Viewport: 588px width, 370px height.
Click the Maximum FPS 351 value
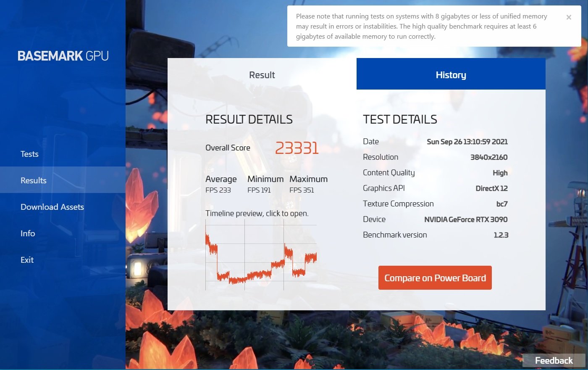302,190
